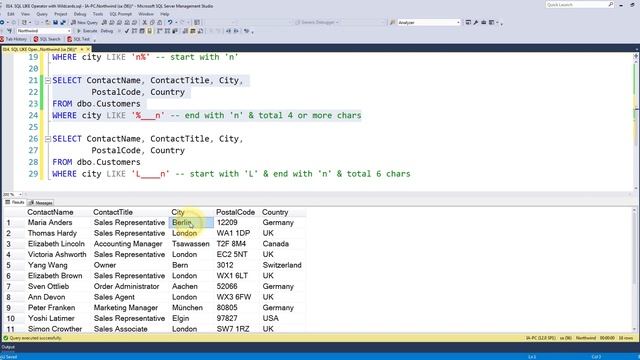Viewport: 640px width, 360px height.
Task: Click the Paste icon in toolbar
Action: pos(160,22)
